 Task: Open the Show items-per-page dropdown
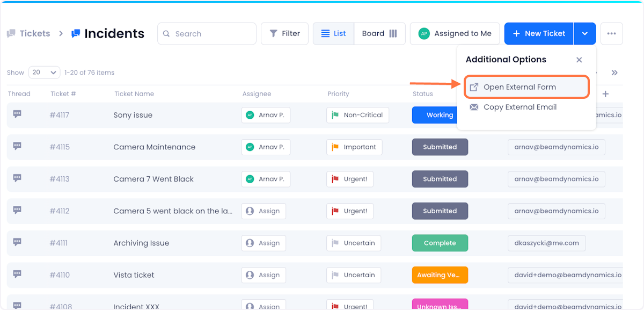45,73
